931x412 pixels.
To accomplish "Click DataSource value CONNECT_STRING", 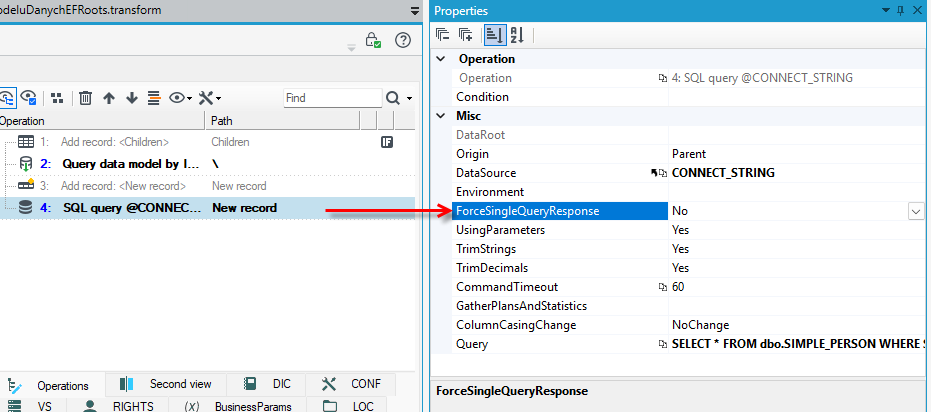I will [723, 173].
